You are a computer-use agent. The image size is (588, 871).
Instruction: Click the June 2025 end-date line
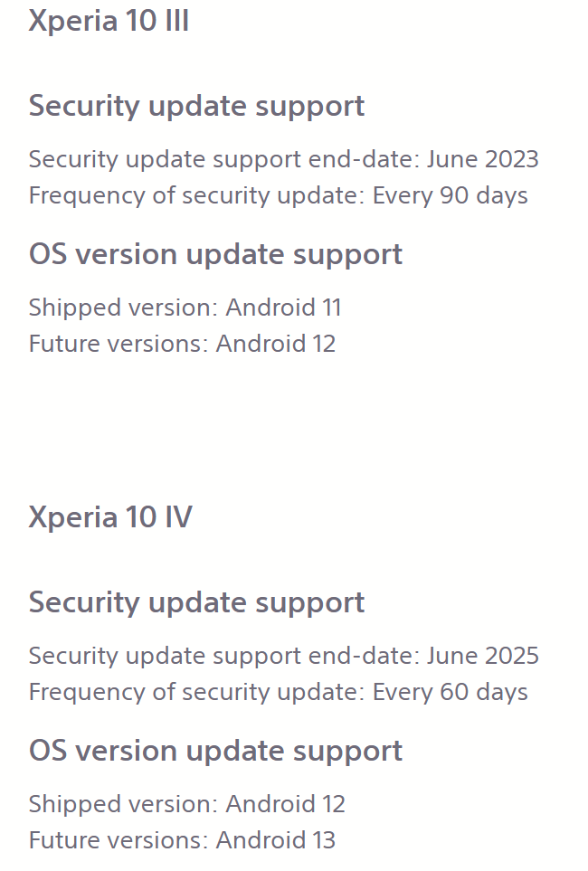pyautogui.click(x=283, y=656)
